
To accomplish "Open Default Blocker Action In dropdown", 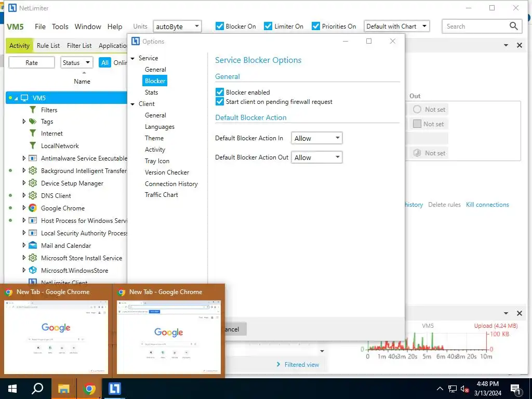I will [x=316, y=138].
